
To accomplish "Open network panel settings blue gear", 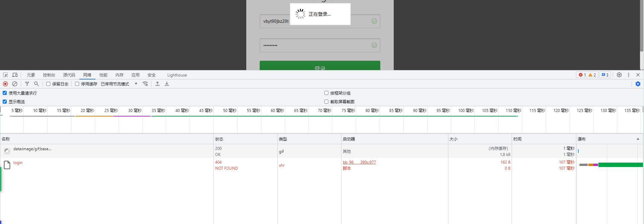I will tap(638, 84).
